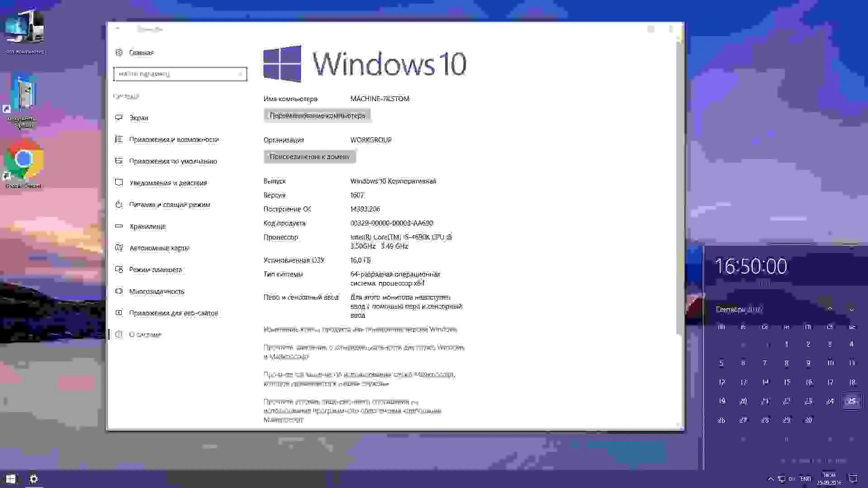Open Display settings from the sidebar
This screenshot has width=868, height=488.
coord(139,117)
